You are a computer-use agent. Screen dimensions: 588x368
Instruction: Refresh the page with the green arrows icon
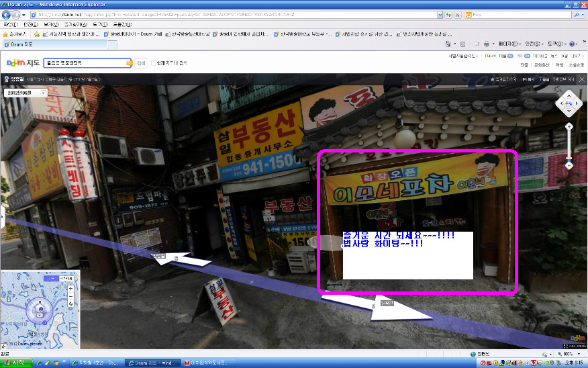point(448,15)
